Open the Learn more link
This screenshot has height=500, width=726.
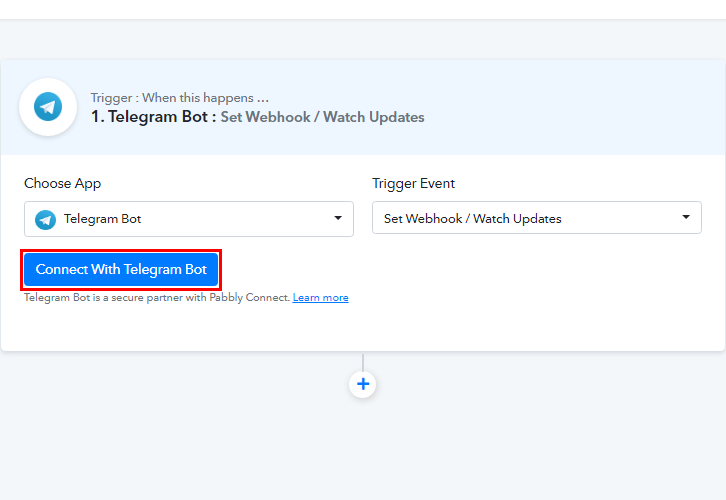coord(320,298)
